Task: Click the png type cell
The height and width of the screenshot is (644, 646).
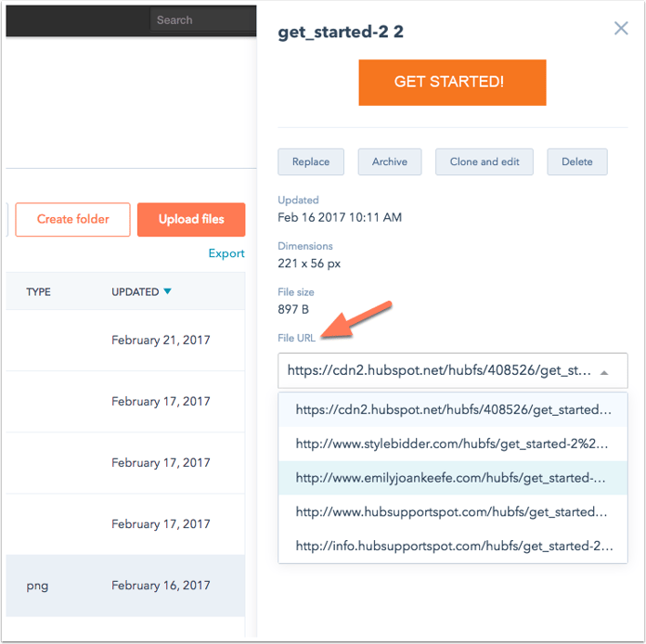Action: pos(37,586)
